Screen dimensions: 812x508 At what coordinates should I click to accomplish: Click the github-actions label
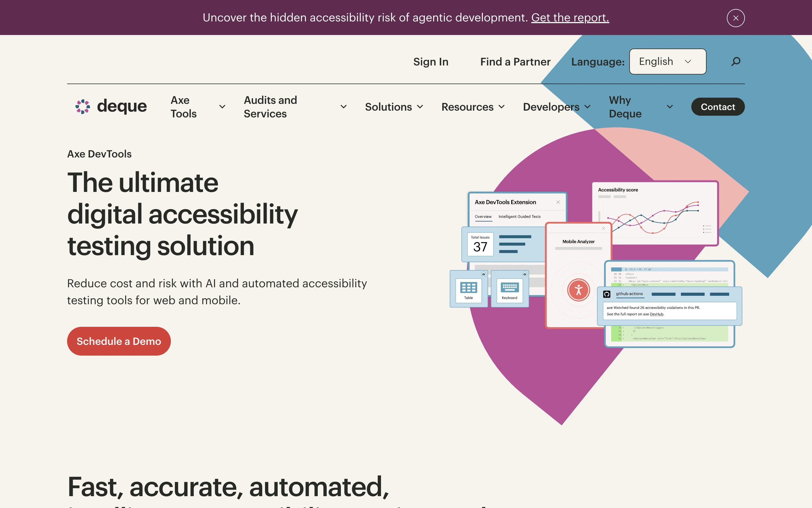(x=629, y=294)
